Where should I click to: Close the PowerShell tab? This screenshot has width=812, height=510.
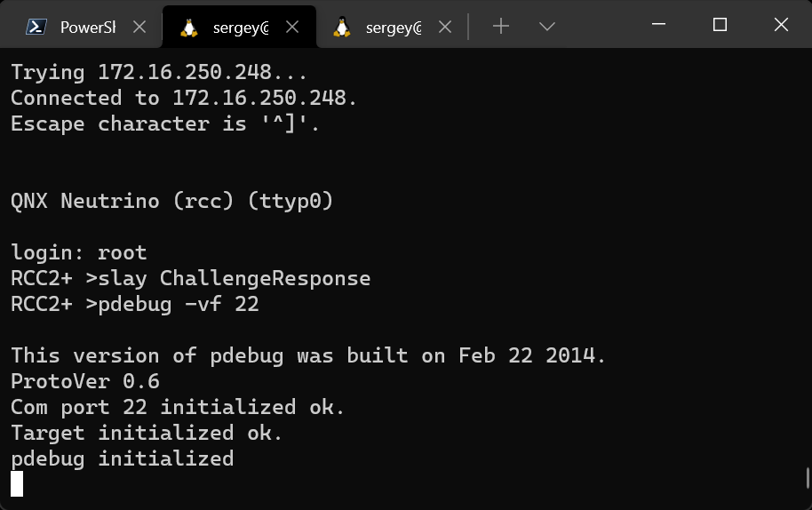coord(139,27)
